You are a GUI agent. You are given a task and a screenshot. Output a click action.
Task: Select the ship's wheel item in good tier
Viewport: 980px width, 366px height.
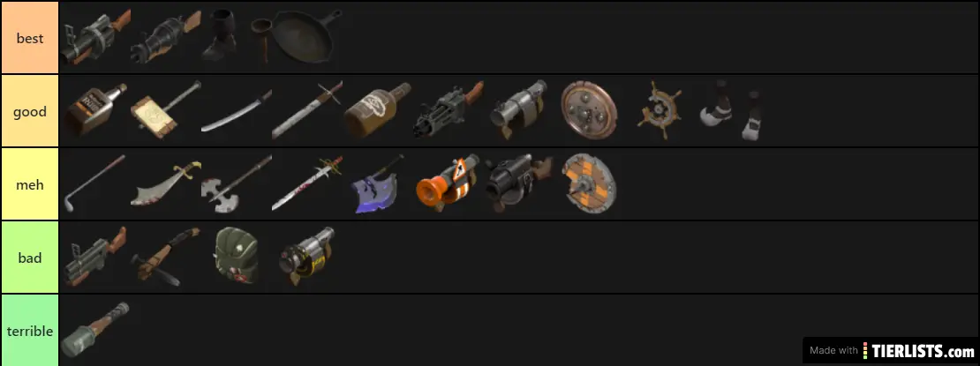[x=660, y=110]
